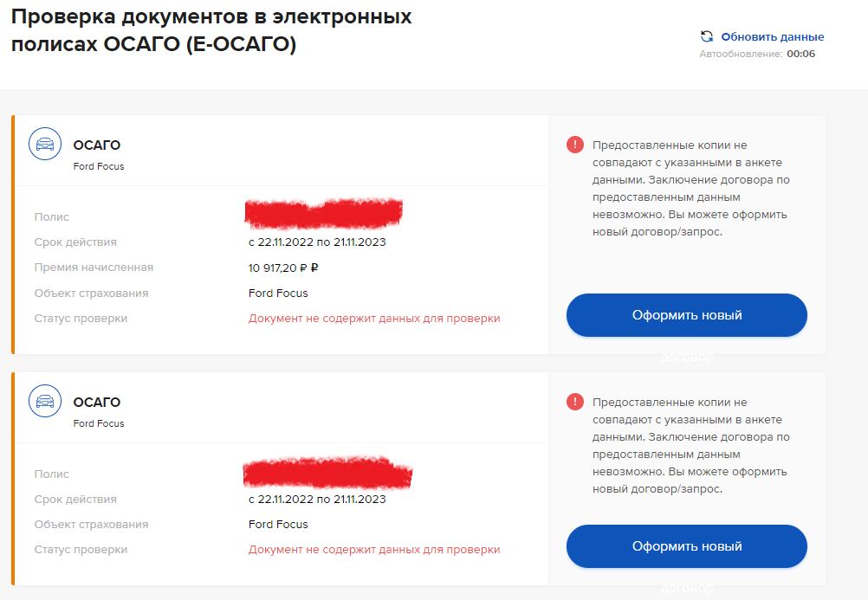Click the car icon in the second ОСАГО card
This screenshot has width=868, height=600.
click(45, 402)
